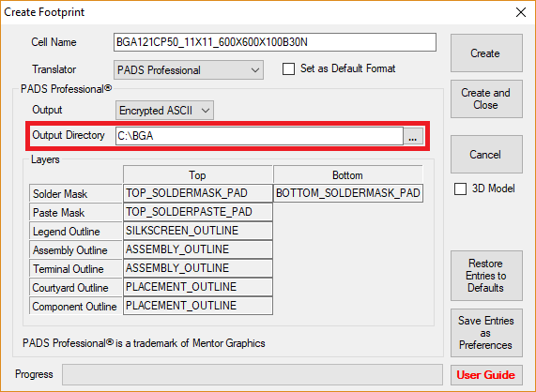Select the Paste Mask top layer field
Viewport: 536px width, 392px height.
[x=197, y=212]
